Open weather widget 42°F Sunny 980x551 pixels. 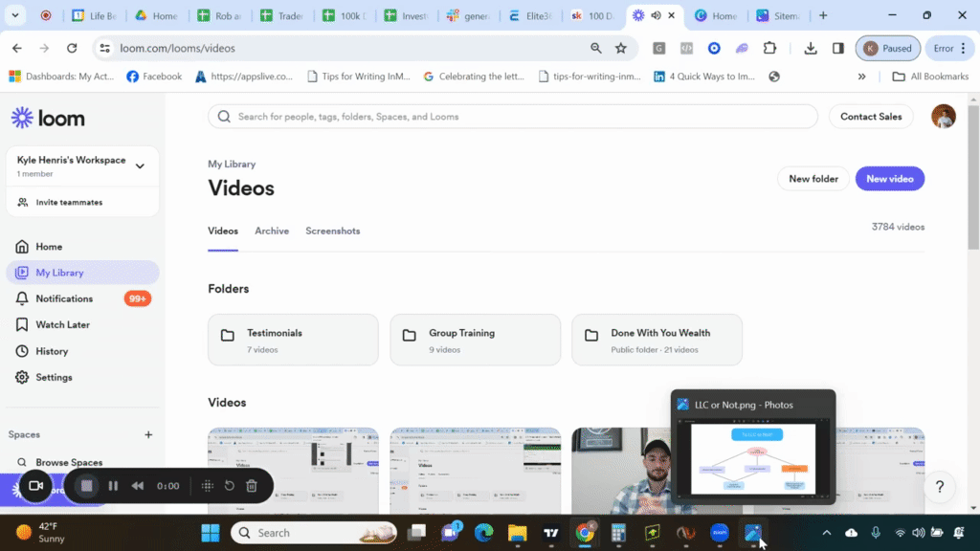[42, 533]
